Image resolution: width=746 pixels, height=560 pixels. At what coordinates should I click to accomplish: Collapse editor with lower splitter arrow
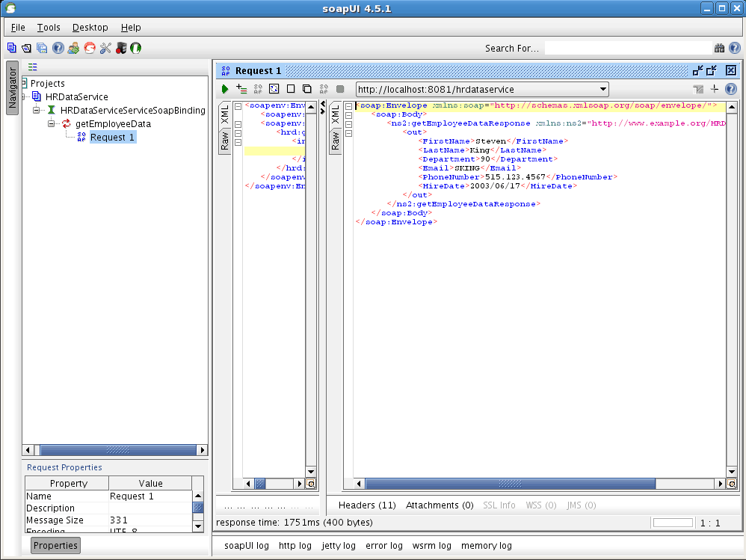point(323,111)
